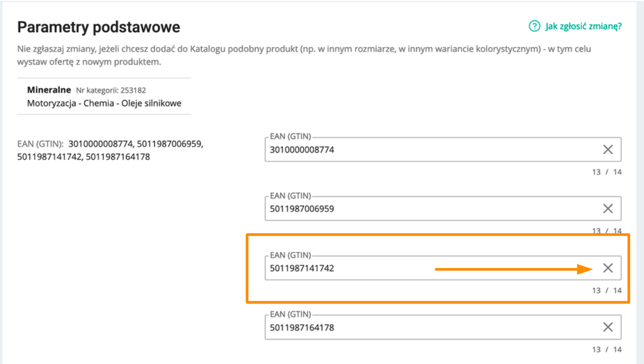This screenshot has height=364, width=644.
Task: Click the "Nie zgłaszaj zmiany" description text
Action: coord(304,55)
